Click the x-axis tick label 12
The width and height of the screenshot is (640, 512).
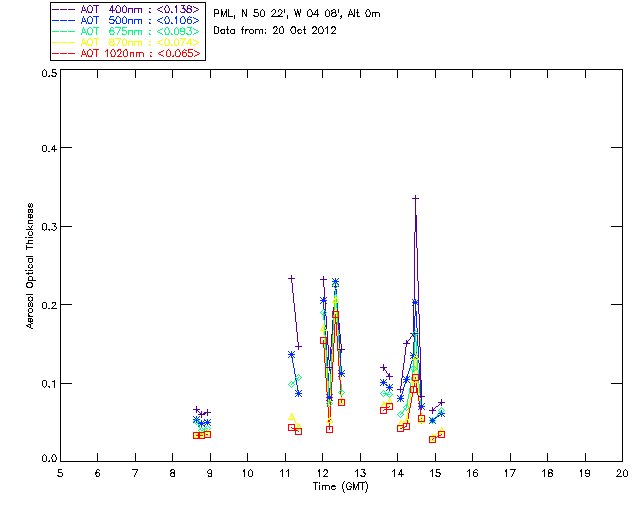322,473
